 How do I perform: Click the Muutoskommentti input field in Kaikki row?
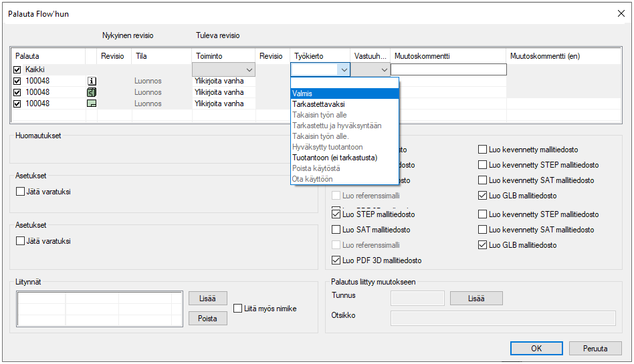(448, 69)
